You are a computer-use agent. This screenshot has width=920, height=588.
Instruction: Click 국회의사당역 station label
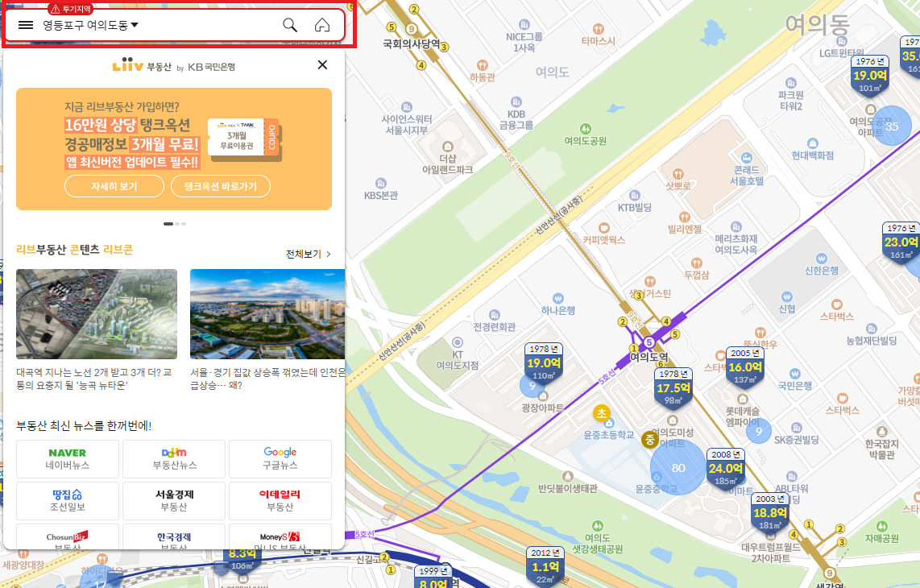coord(412,43)
